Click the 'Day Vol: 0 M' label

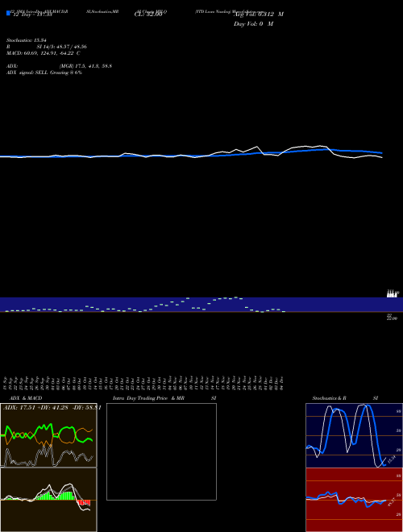(253, 24)
